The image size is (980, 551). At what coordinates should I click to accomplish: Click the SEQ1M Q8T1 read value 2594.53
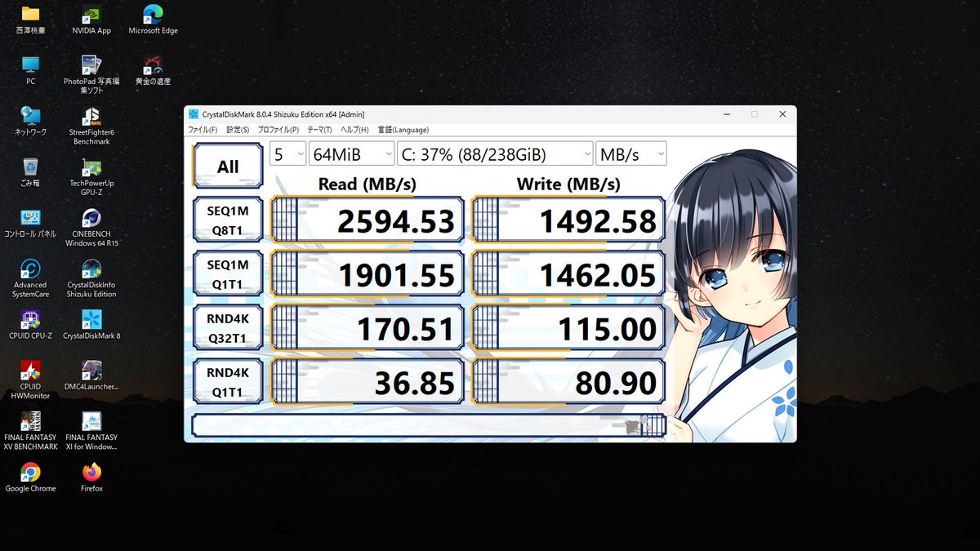pyautogui.click(x=367, y=220)
